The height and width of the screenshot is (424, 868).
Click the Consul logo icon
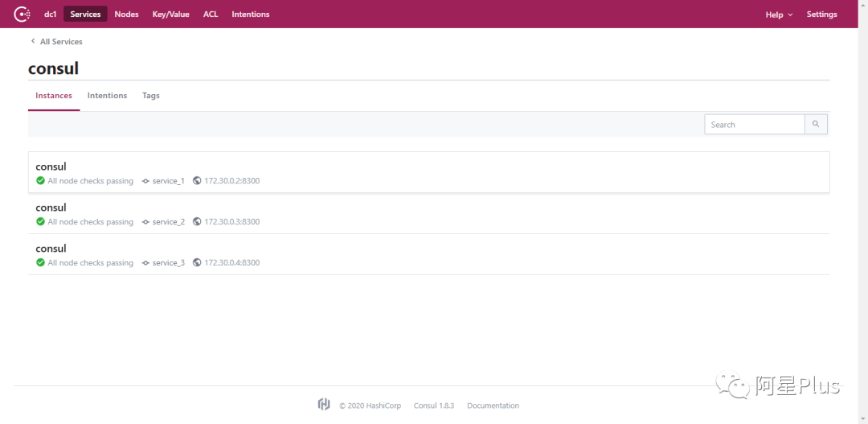(23, 14)
